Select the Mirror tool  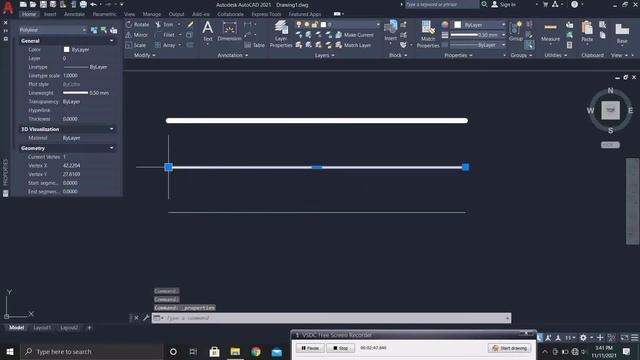pyautogui.click(x=137, y=35)
